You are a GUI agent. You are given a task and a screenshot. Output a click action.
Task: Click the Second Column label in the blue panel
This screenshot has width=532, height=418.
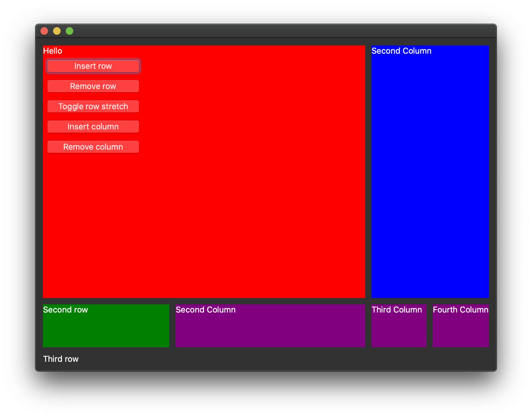pyautogui.click(x=401, y=51)
